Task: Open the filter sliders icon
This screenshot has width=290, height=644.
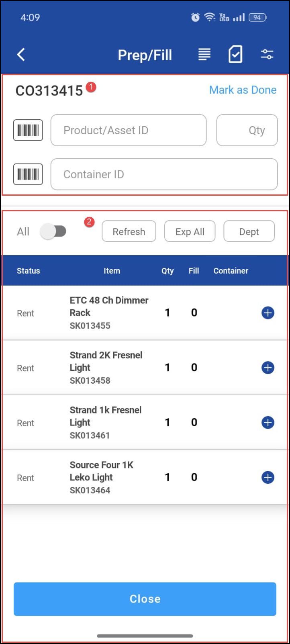Action: coord(267,55)
